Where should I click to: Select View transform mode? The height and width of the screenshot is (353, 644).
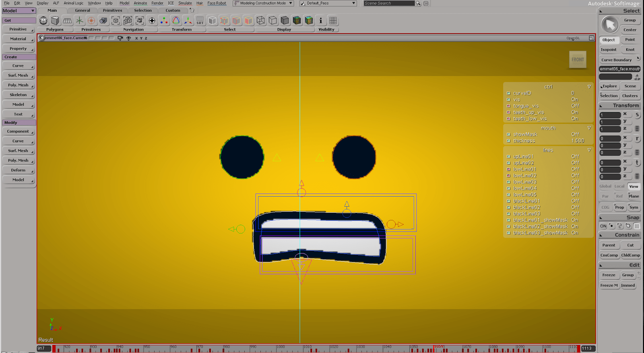pos(634,187)
